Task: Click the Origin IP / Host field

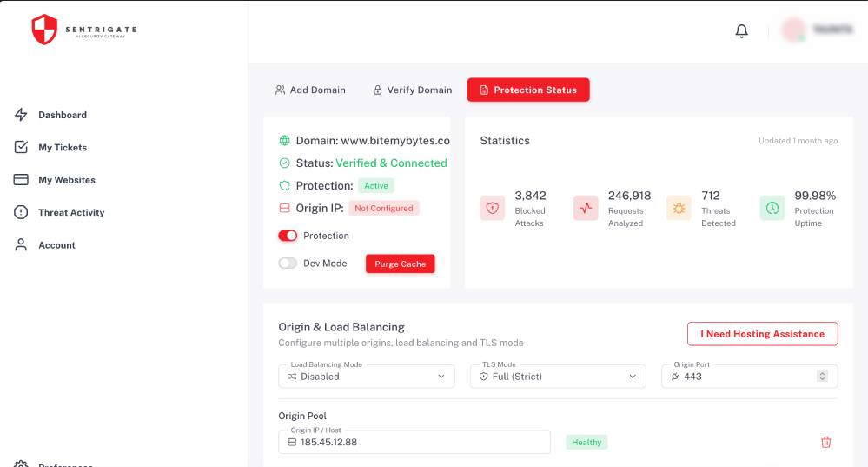Action: 414,442
